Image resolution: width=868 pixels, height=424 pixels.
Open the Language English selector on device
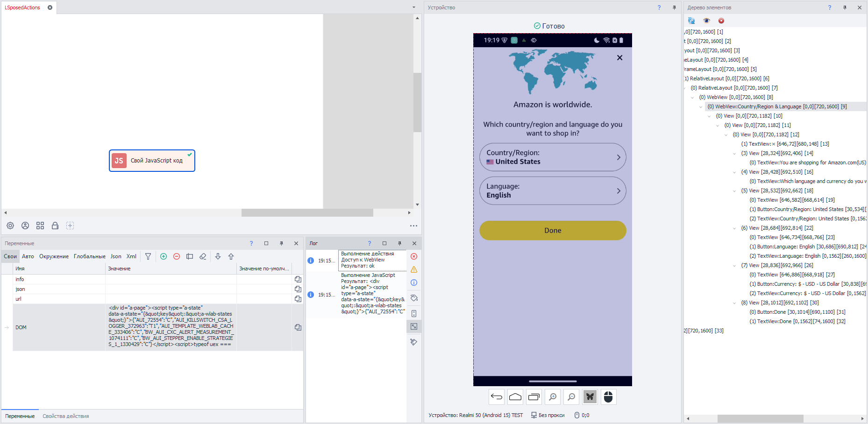coord(553,191)
